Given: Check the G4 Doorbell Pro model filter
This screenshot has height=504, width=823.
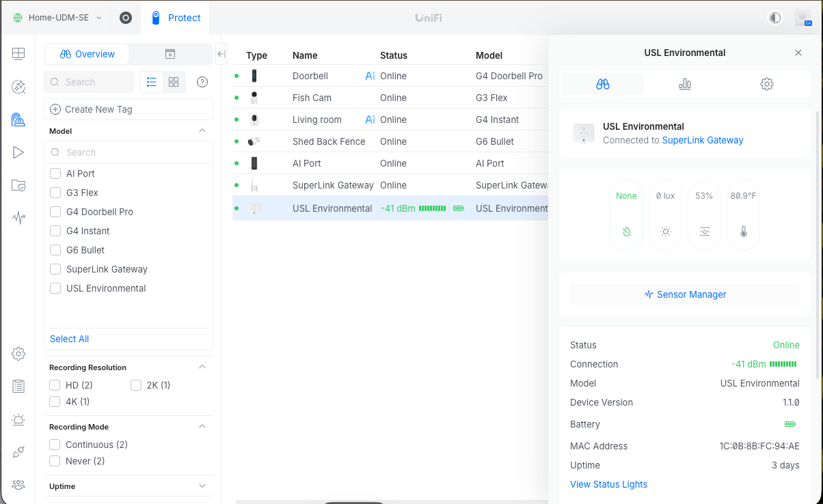Looking at the screenshot, I should (x=55, y=212).
